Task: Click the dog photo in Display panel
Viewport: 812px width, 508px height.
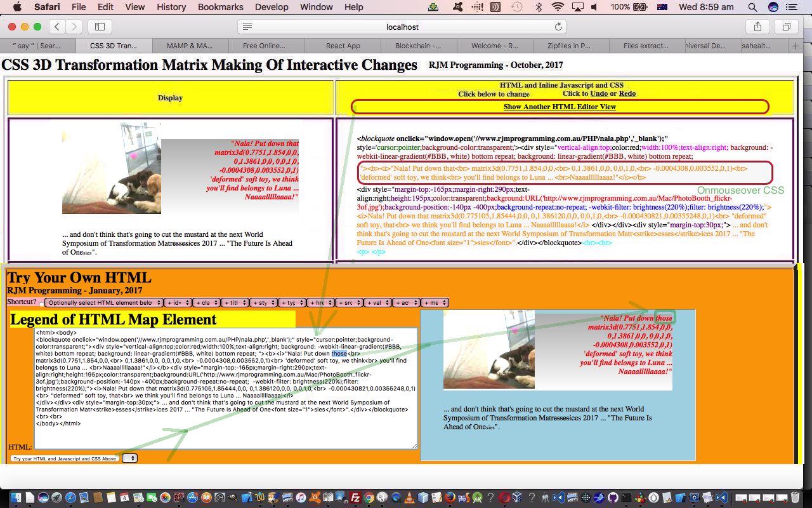Action: point(112,168)
